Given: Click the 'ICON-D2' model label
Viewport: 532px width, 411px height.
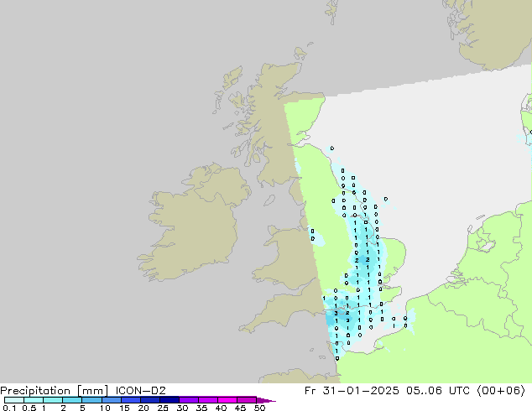Looking at the screenshot, I should [140, 391].
